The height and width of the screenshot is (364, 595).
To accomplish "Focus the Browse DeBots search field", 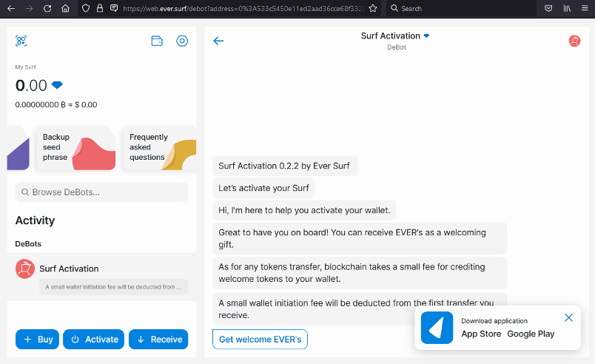I will click(x=101, y=192).
